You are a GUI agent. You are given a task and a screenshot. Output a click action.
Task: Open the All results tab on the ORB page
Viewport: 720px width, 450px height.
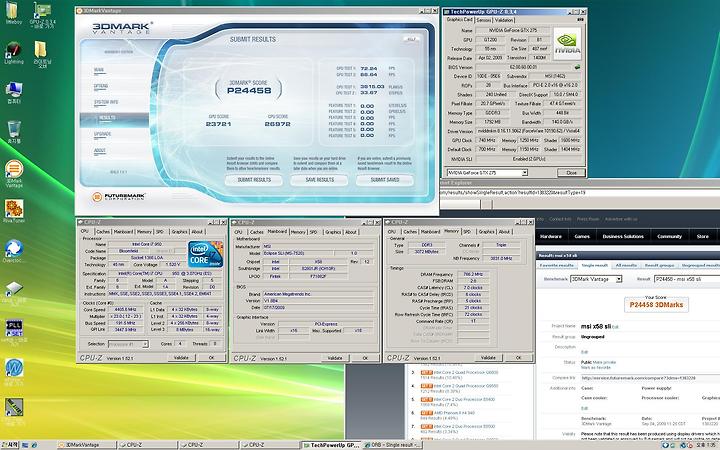(626, 265)
